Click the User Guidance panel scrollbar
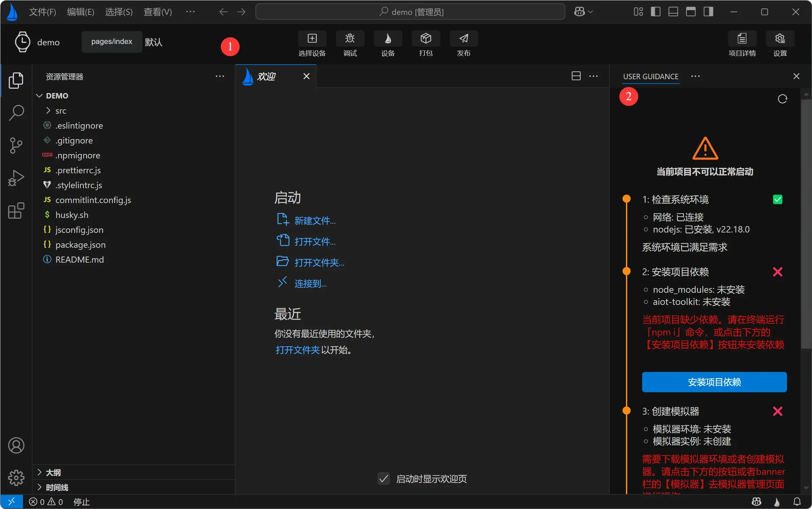812x509 pixels. point(806,223)
